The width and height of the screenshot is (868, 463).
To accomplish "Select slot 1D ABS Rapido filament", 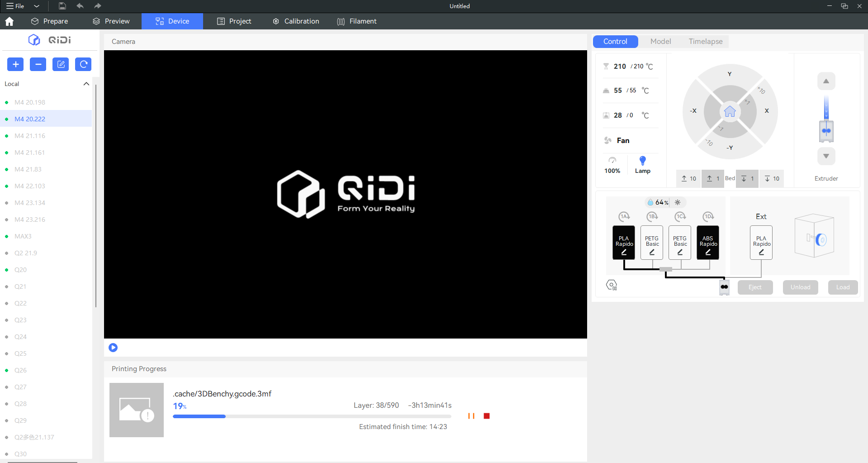I will point(708,243).
